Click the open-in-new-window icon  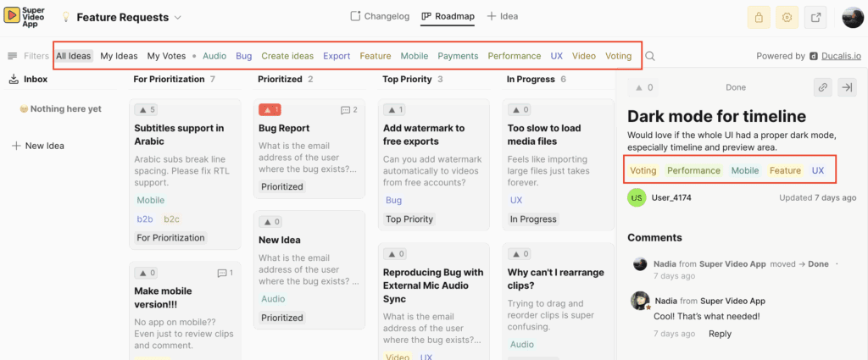(816, 17)
